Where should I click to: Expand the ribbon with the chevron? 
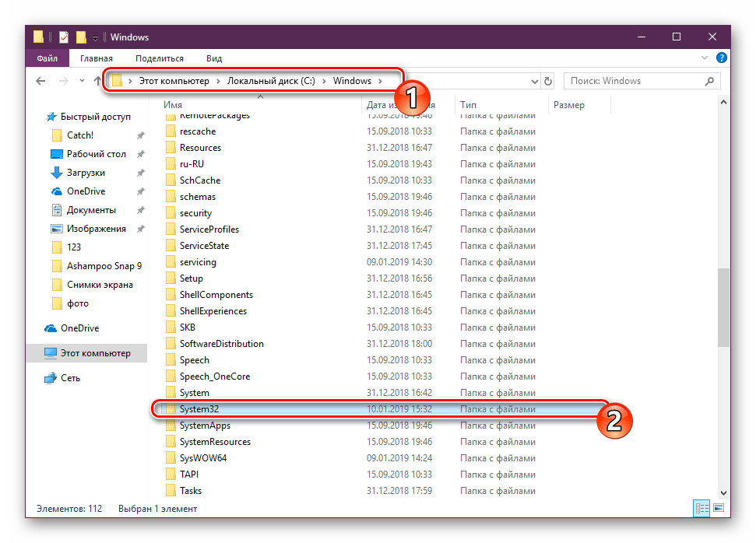point(705,58)
